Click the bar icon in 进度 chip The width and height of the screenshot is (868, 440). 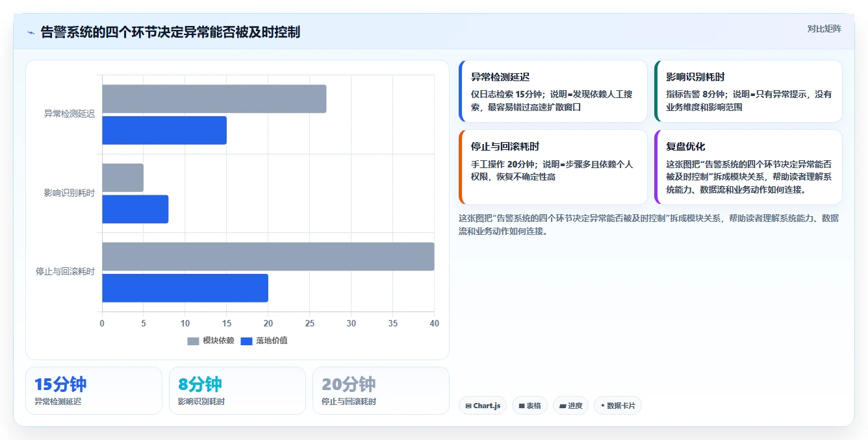tap(563, 406)
